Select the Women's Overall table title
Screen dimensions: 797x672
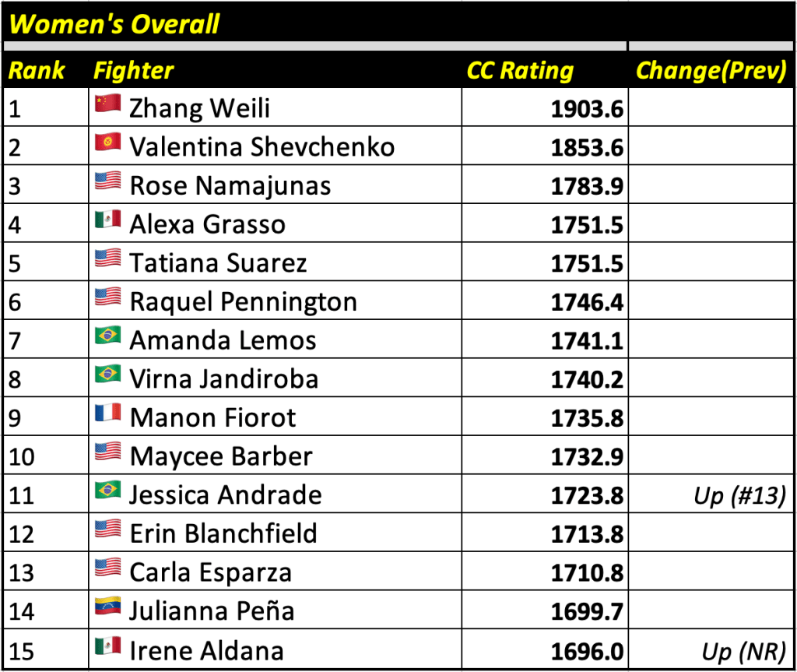[114, 24]
